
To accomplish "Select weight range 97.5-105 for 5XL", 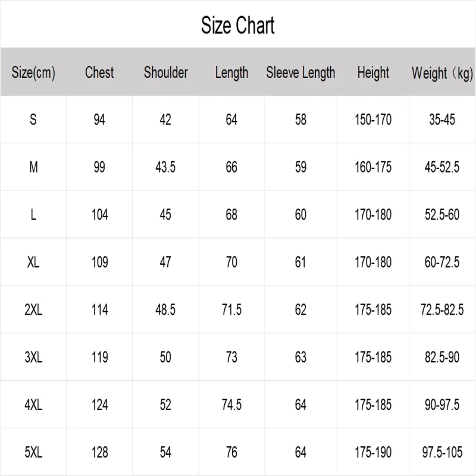I will click(442, 452).
